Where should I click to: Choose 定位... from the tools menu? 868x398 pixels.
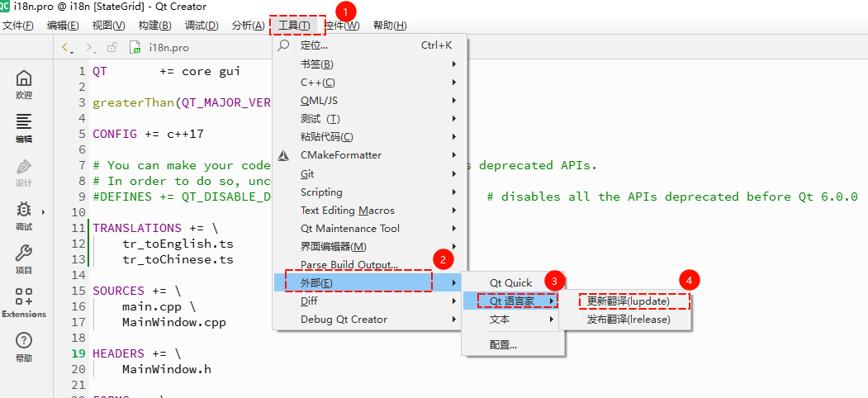click(370, 45)
